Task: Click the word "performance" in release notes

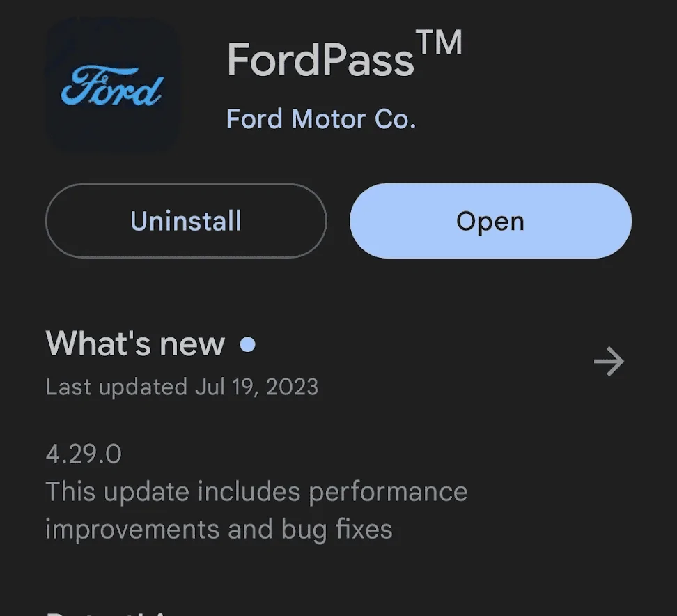Action: 388,492
